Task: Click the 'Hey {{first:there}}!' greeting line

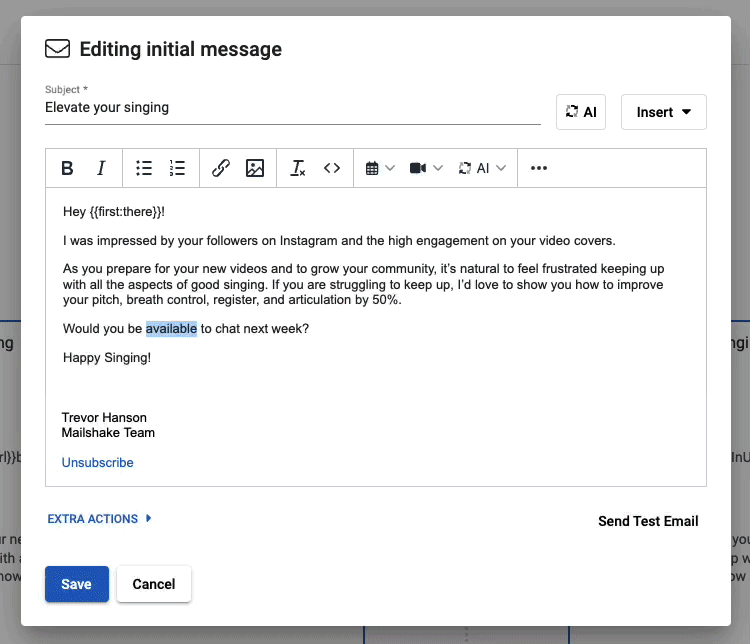Action: [x=114, y=212]
